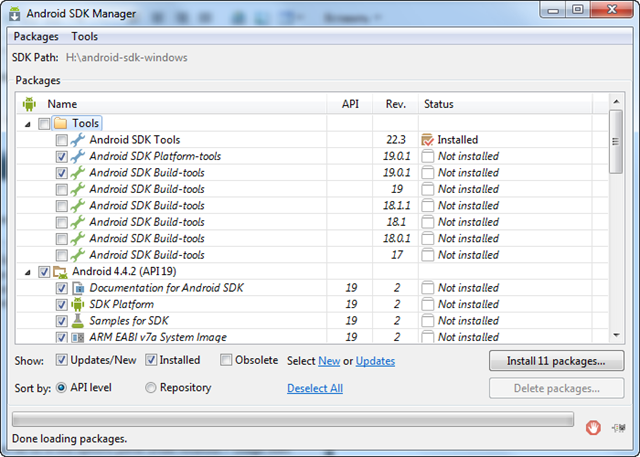Click the Android SDK Manager title bar icon
This screenshot has height=457, width=640.
click(15, 13)
